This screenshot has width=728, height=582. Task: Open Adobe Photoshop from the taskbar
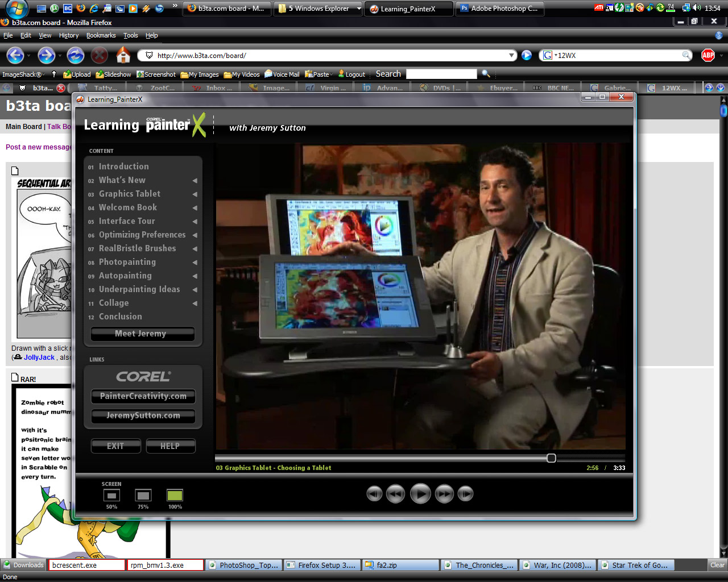pyautogui.click(x=499, y=9)
